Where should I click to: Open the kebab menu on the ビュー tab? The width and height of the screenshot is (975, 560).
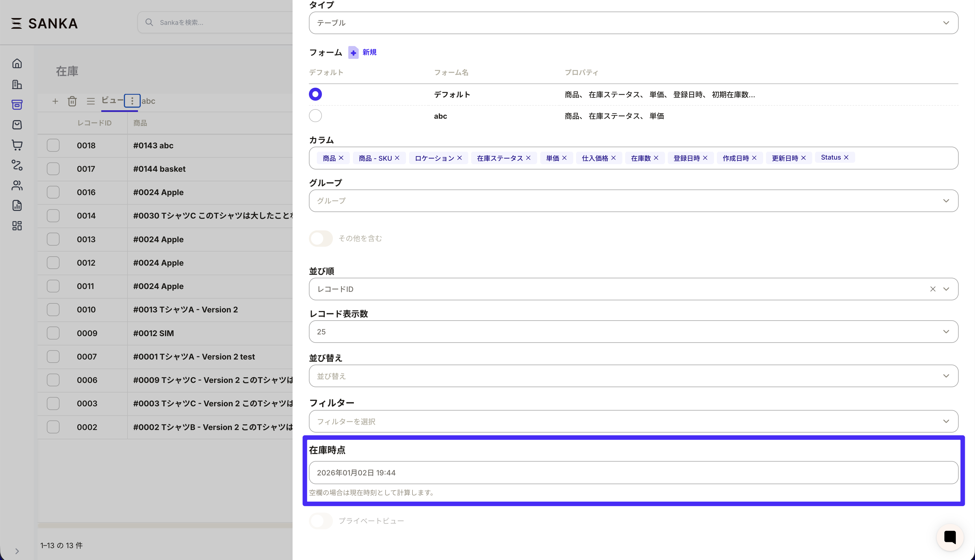click(x=132, y=101)
